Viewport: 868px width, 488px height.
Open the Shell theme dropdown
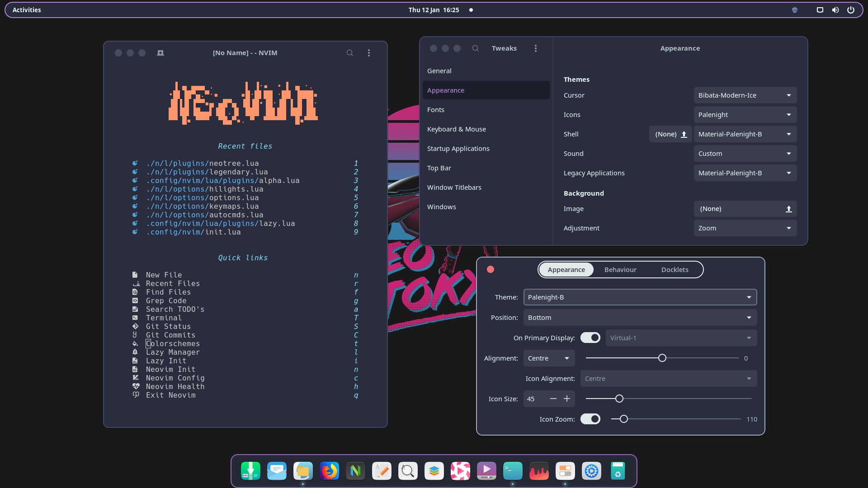745,134
